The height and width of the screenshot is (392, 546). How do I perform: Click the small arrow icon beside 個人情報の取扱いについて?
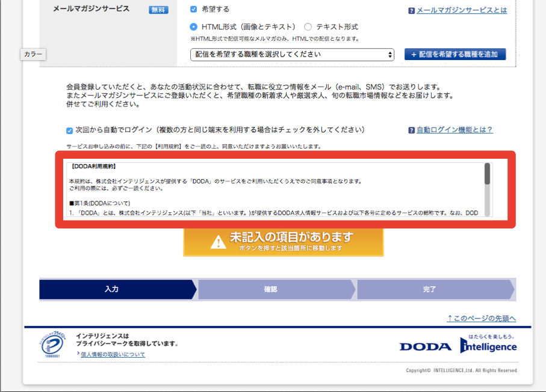coord(79,354)
